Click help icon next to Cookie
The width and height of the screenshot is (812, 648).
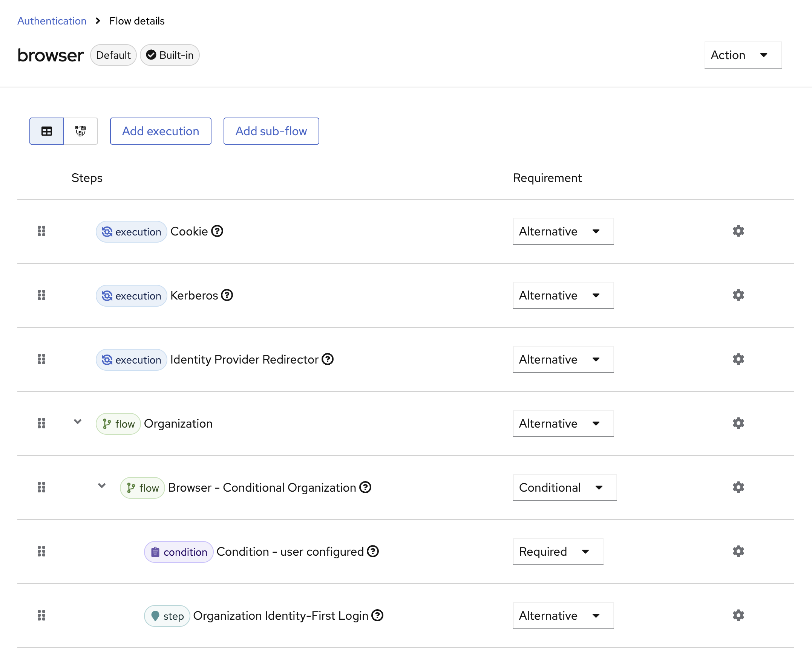(217, 231)
